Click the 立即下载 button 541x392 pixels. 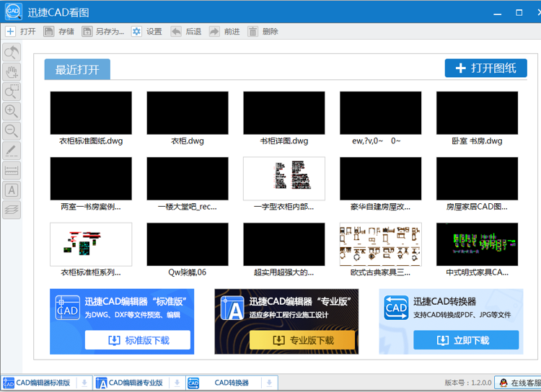(466, 340)
